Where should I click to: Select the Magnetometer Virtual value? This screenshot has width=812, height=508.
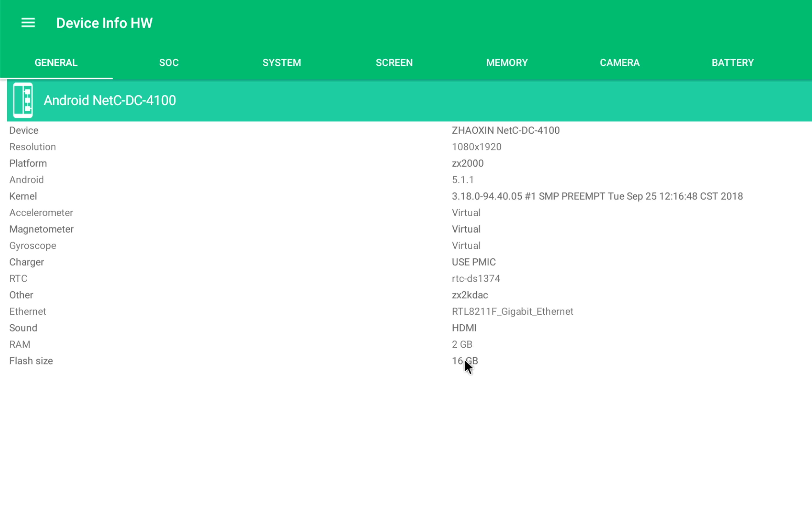coord(466,229)
